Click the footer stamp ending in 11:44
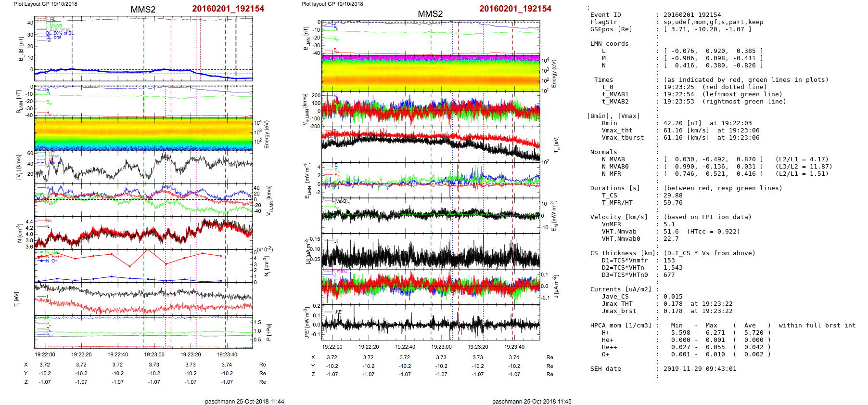Screen dimensions: 868x405 (x=244, y=401)
